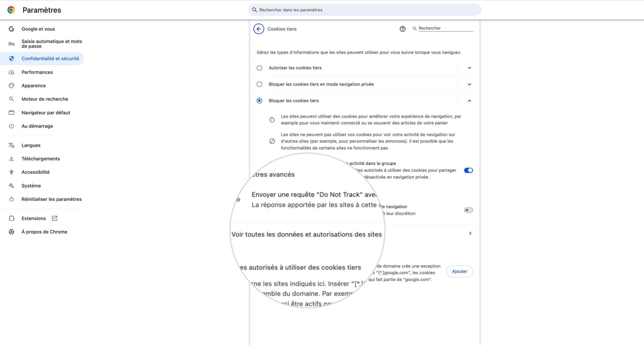Click the À propos de Chrome icon

[11, 232]
